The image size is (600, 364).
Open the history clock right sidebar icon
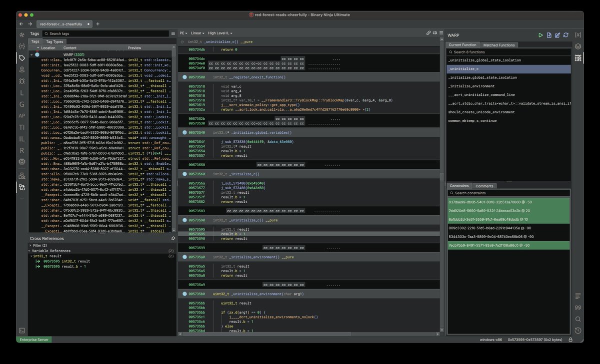[578, 331]
